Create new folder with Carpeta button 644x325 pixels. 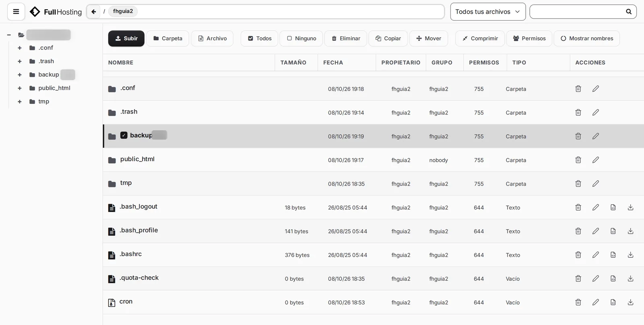(168, 39)
